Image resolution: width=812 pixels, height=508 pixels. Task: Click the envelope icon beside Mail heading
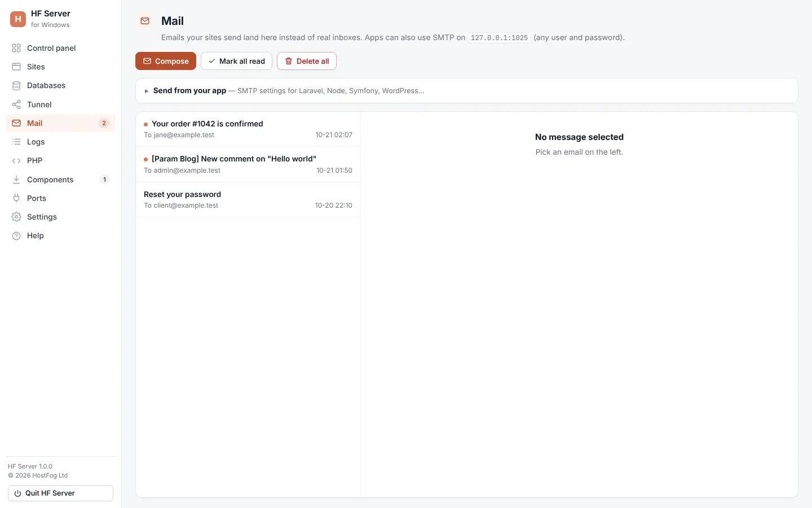pos(145,21)
